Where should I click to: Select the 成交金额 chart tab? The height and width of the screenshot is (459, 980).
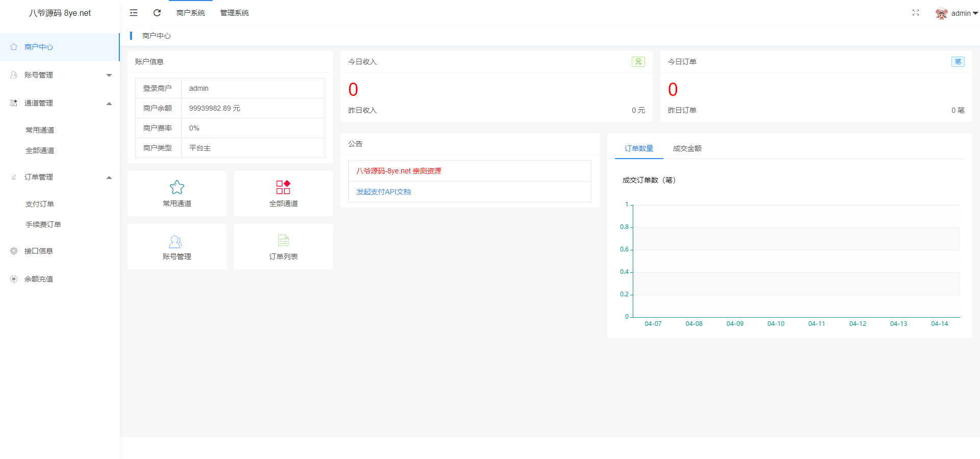(687, 148)
